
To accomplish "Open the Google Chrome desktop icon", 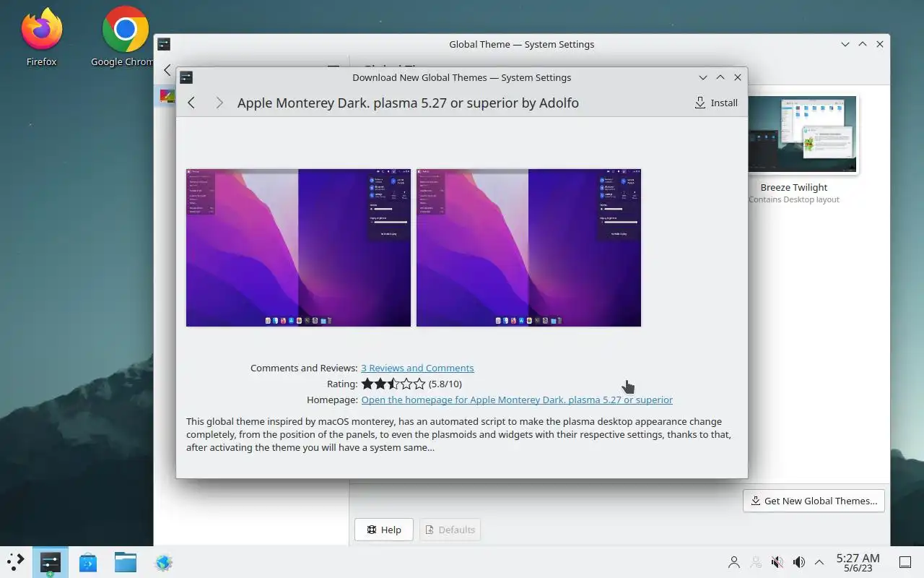I will [125, 37].
